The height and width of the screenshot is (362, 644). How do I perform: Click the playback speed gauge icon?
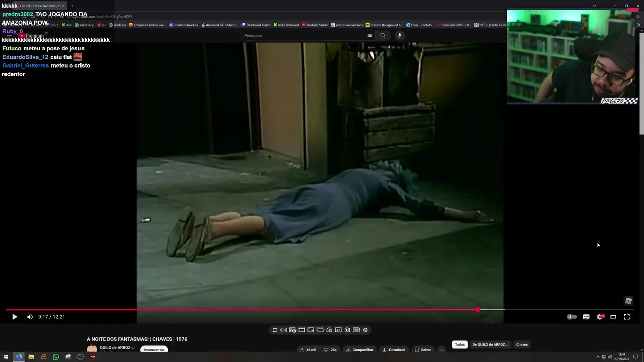(329, 330)
